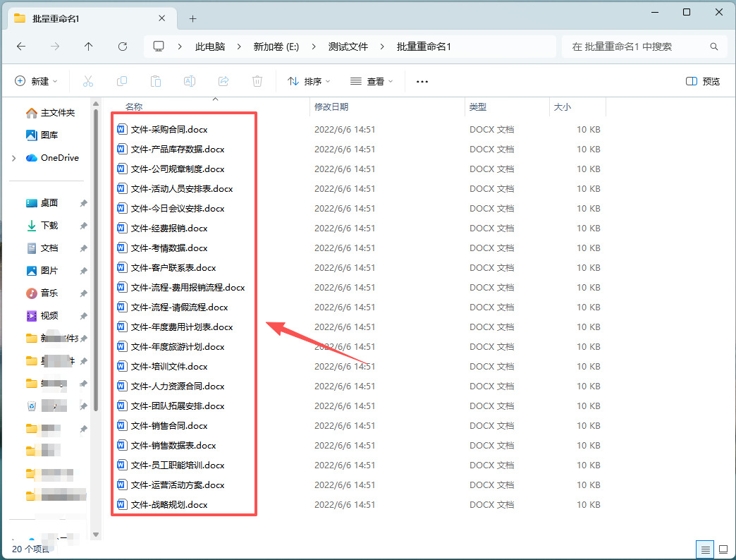This screenshot has width=736, height=560.
Task: Select file 文件-流程-请假流程.docx
Action: (172, 307)
